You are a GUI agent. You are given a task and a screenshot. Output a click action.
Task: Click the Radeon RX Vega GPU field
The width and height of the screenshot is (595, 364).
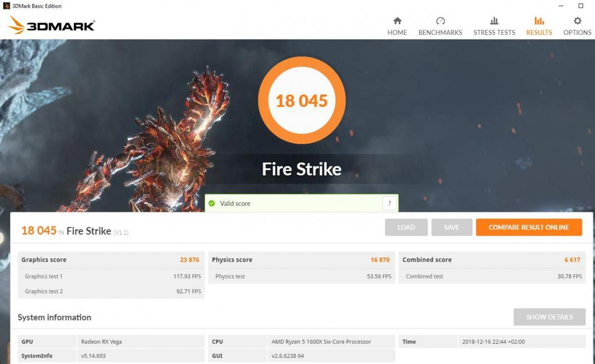point(101,341)
